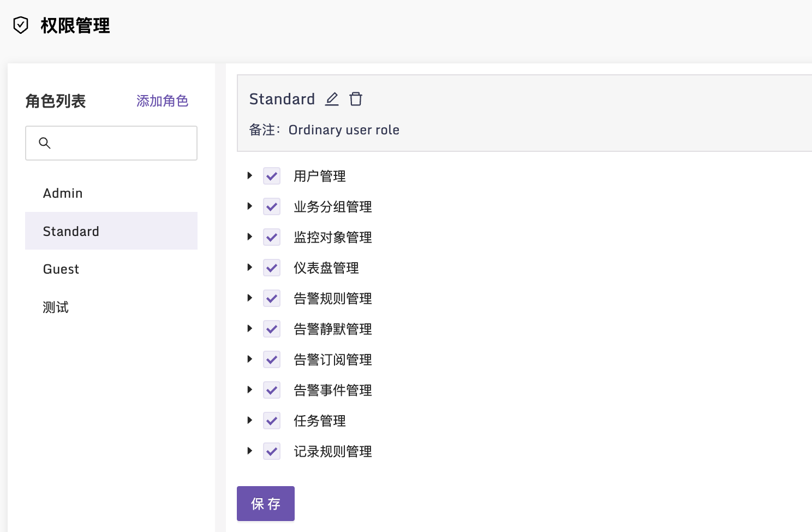Uncheck the 业务分组管理 checkbox
Viewport: 812px width, 532px height.
[272, 207]
